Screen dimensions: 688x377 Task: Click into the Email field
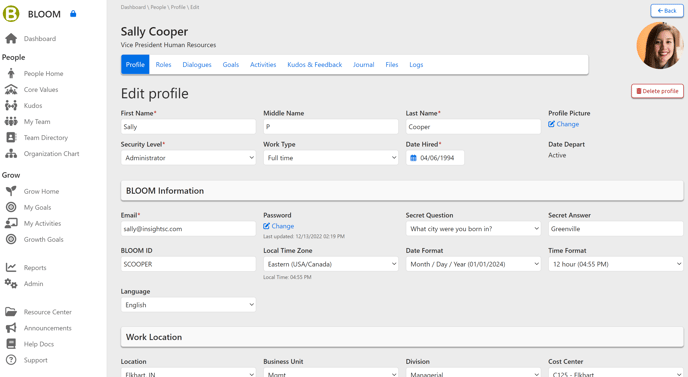coord(188,229)
